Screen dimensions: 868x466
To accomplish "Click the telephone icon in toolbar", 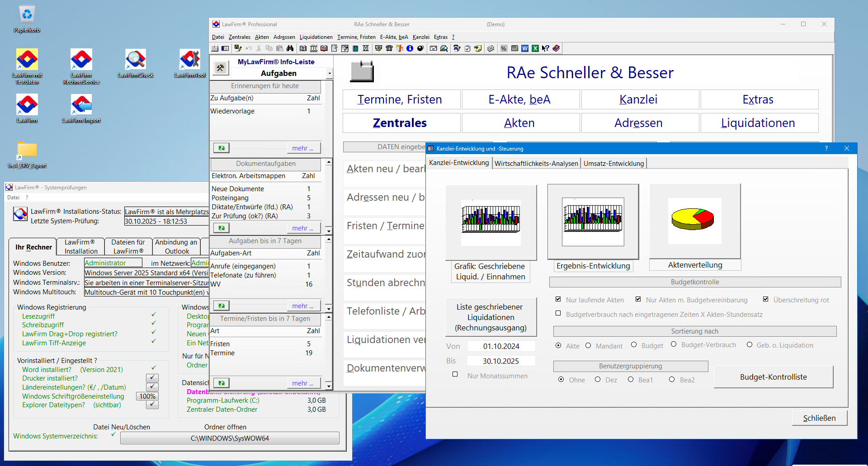I will click(389, 48).
